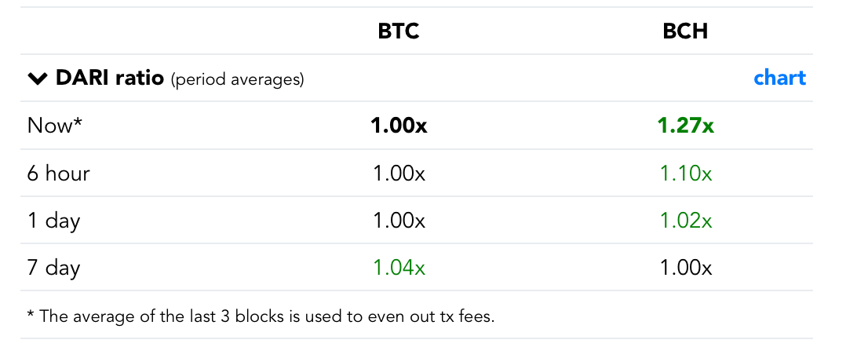Click the asterisk beginning the footnote
This screenshot has height=347, width=868.
point(31,315)
